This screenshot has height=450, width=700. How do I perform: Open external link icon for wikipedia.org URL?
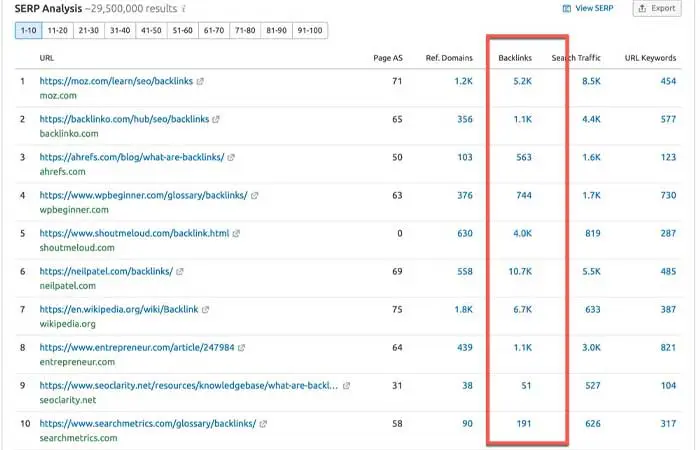click(205, 309)
